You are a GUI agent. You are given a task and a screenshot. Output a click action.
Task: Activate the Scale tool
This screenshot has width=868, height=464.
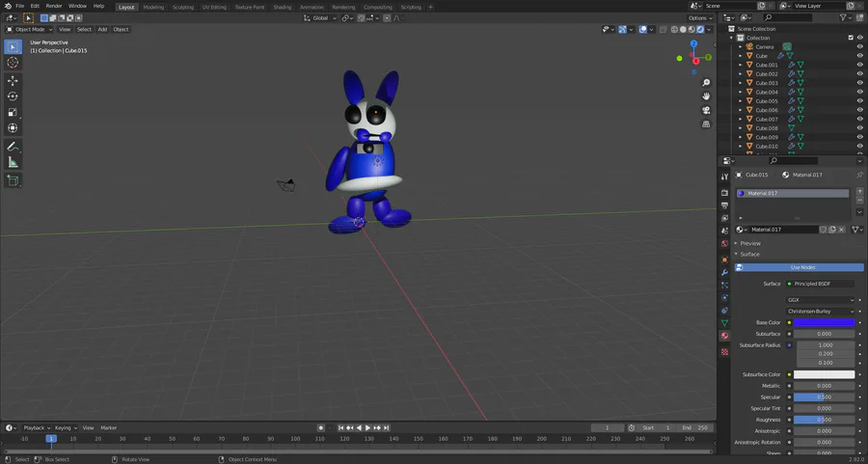[x=13, y=113]
